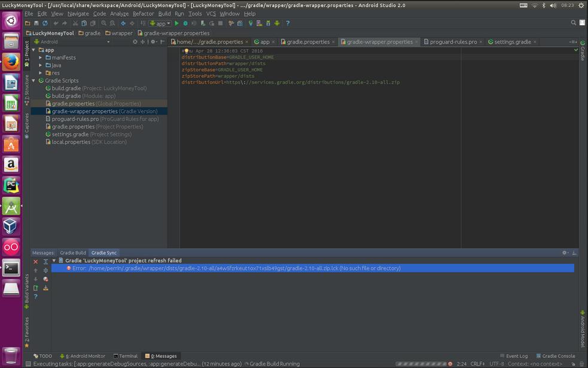This screenshot has height=368, width=588.
Task: Click the Help question mark toolbar icon
Action: pos(288,23)
